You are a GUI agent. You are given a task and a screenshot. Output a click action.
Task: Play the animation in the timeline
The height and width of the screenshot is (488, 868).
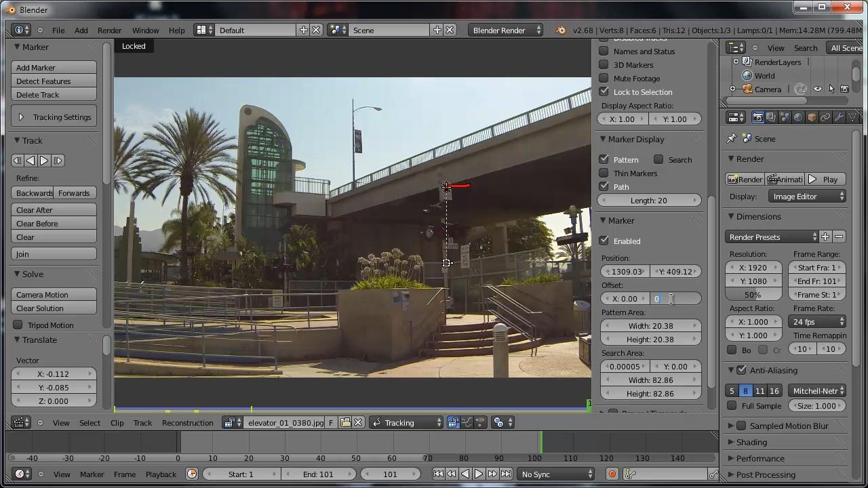pyautogui.click(x=479, y=474)
